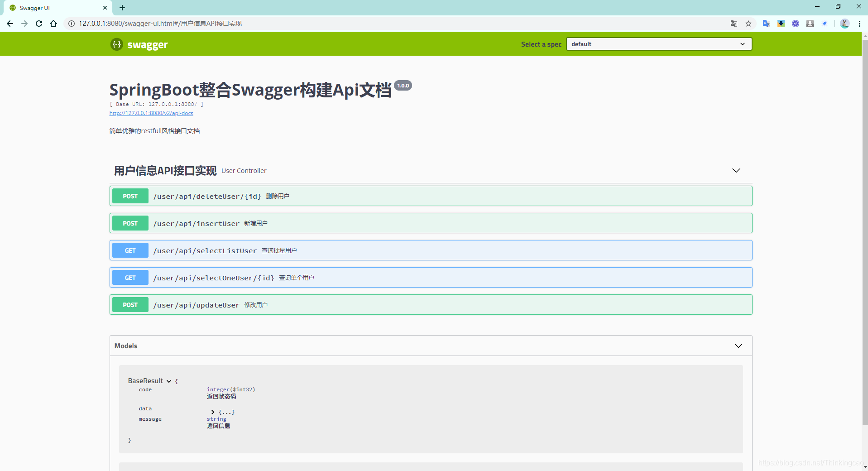Collapse the BaseResult model arrow

tap(169, 381)
